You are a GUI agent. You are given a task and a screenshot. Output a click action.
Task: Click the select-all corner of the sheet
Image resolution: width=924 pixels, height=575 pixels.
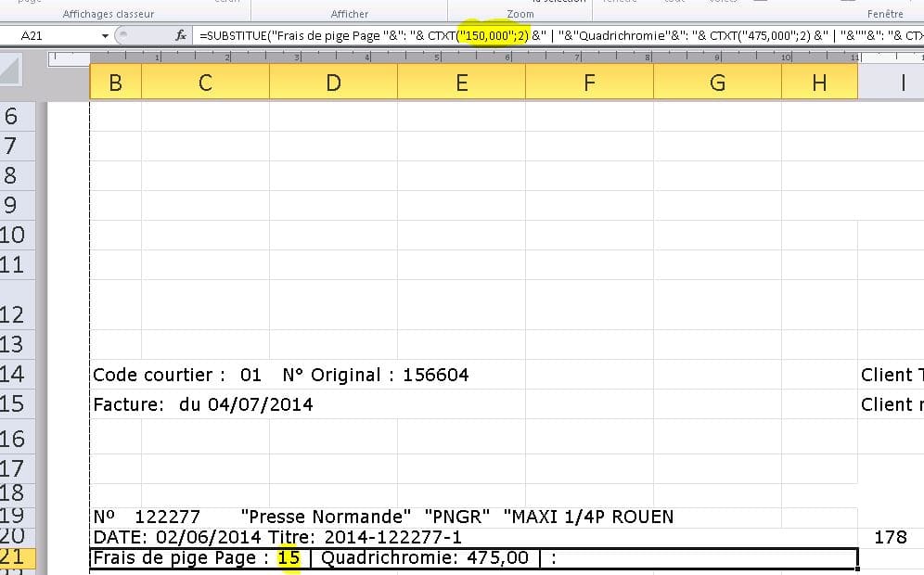coord(17,70)
